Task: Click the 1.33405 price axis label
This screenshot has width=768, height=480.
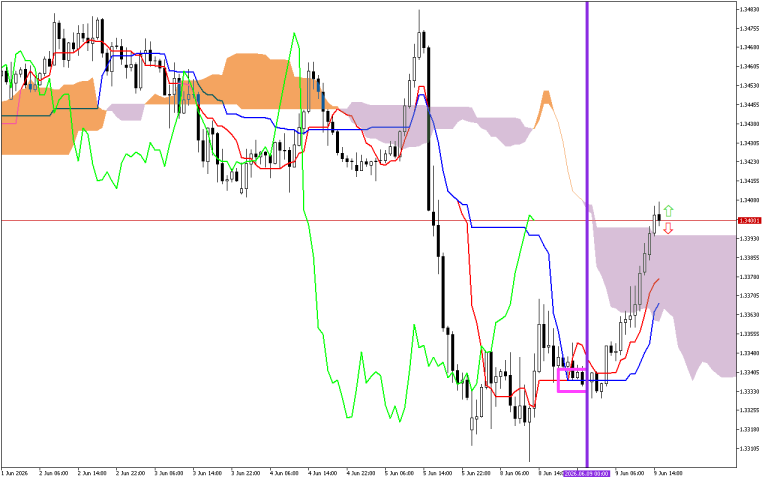Action: coord(750,372)
